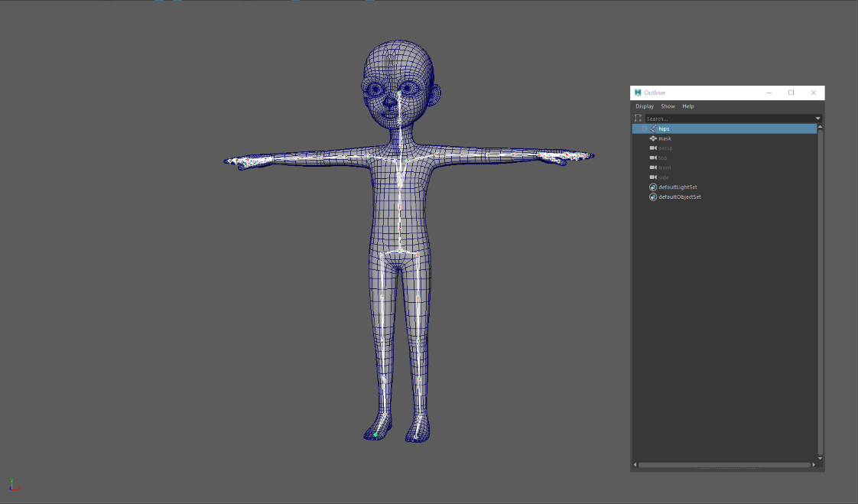Expand the hips joint hierarchy
This screenshot has height=504, width=858.
pyautogui.click(x=644, y=129)
